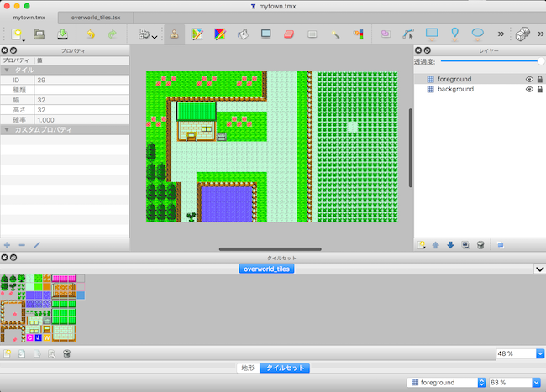This screenshot has height=392, width=546.
Task: Switch to the mytown.tmx tab
Action: click(29, 18)
